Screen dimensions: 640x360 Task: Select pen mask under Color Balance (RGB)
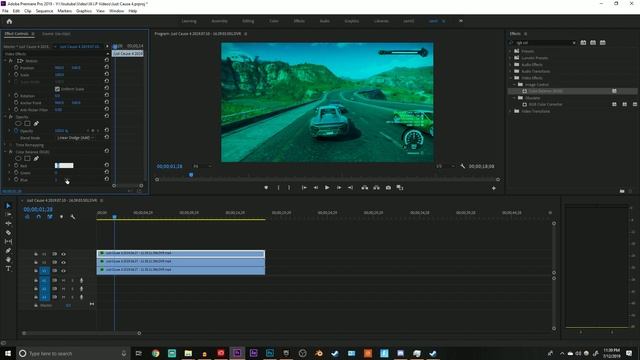coord(36,158)
